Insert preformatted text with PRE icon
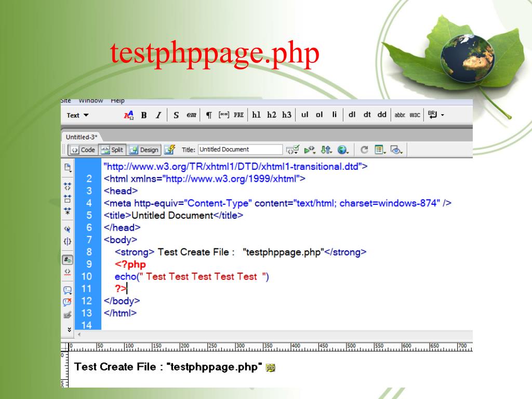 click(238, 115)
